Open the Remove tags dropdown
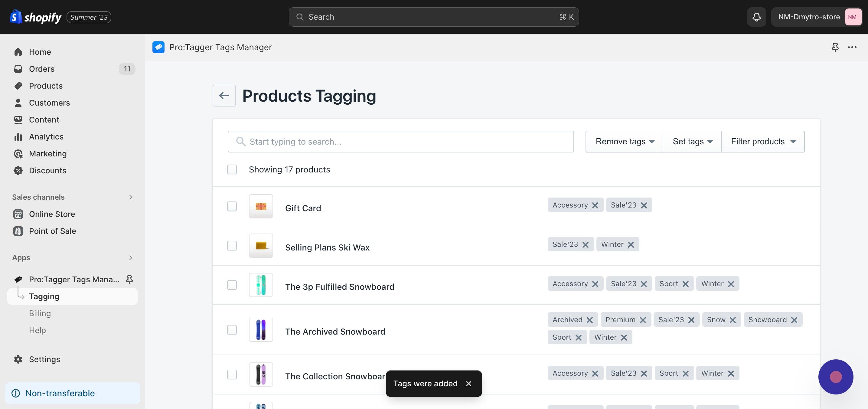The height and width of the screenshot is (409, 868). (x=624, y=142)
